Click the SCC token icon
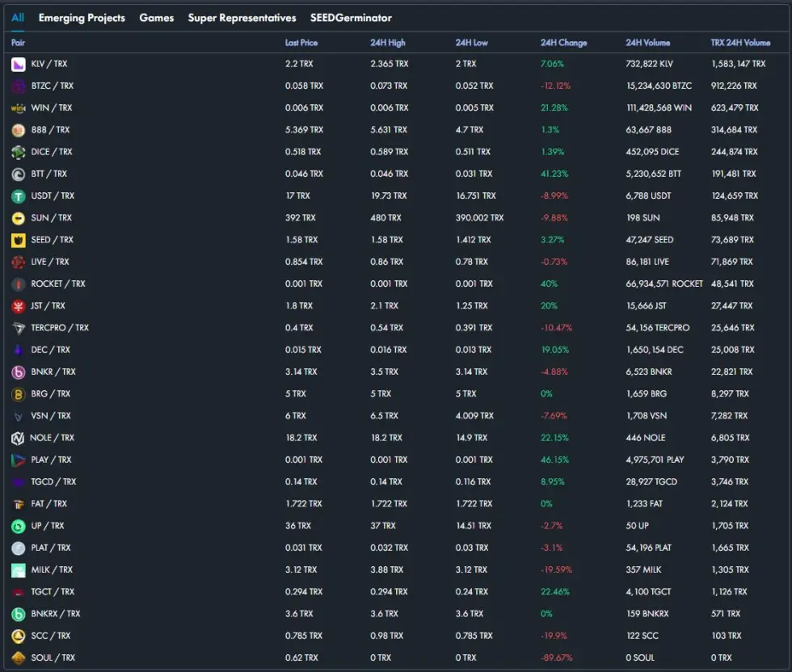The image size is (792, 672). click(18, 636)
